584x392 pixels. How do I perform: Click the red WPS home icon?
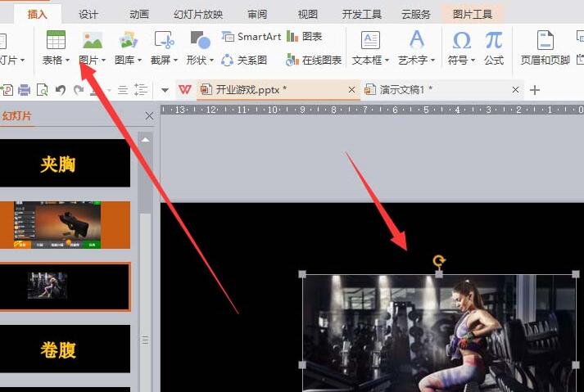click(185, 90)
